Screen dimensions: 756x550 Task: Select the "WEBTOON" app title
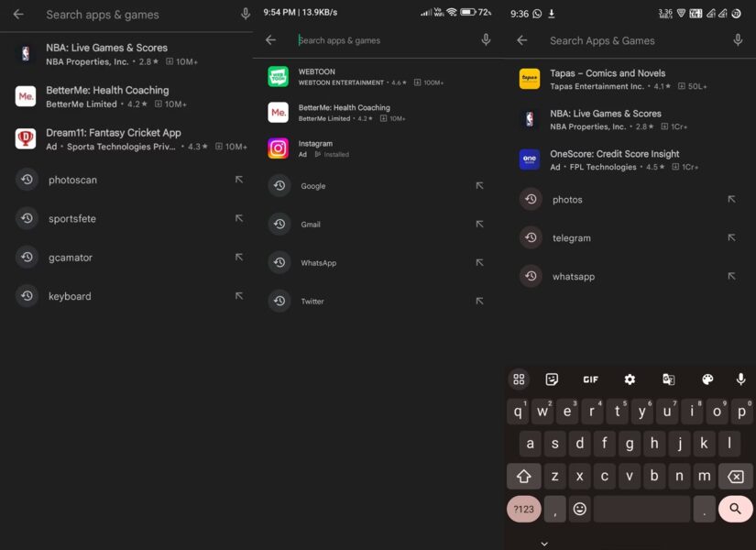(316, 71)
